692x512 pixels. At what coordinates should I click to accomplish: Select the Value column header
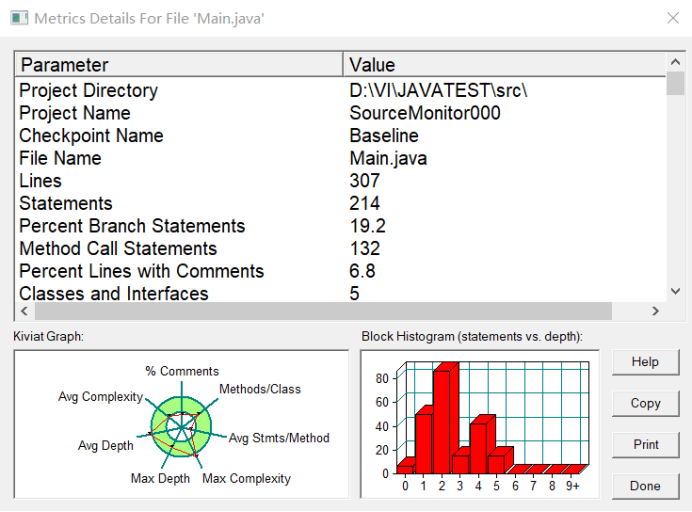coord(504,65)
